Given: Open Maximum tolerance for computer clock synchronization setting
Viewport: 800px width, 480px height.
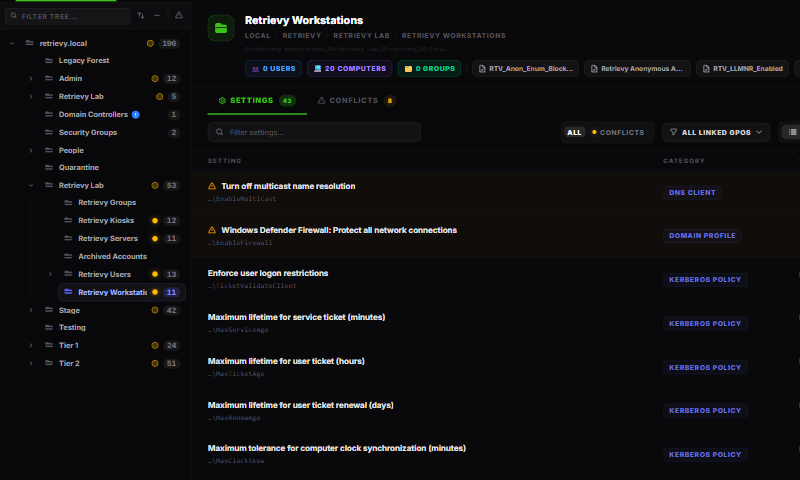Looking at the screenshot, I should pos(337,448).
